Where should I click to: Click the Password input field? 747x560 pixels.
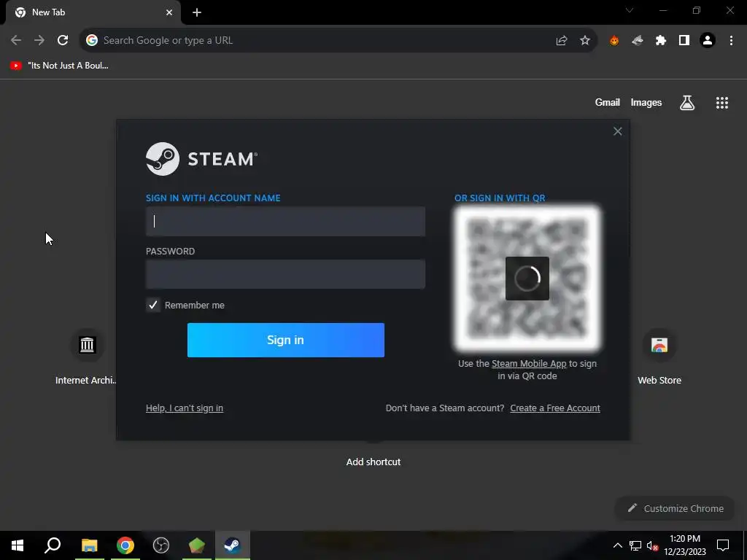pos(285,274)
